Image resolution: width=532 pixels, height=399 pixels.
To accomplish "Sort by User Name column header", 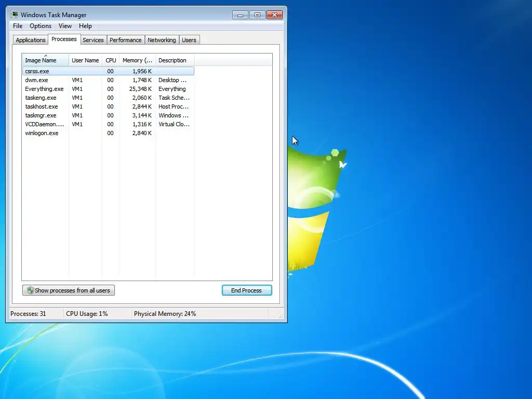I will click(85, 60).
